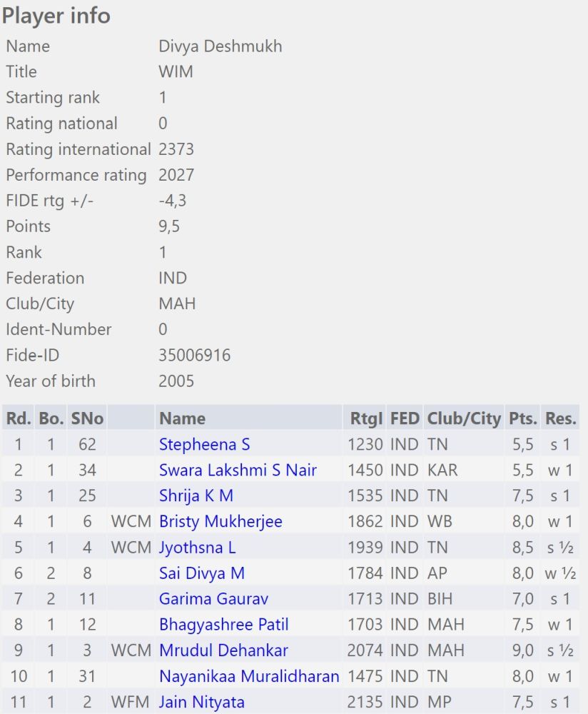
Task: Click the SNo column header
Action: point(87,418)
